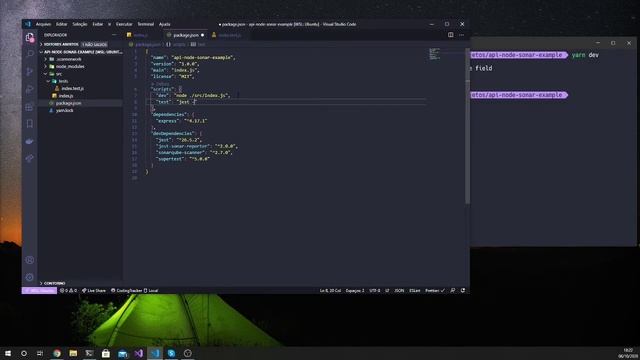Open the Extensions view in activity bar
The image size is (640, 360).
(x=29, y=107)
